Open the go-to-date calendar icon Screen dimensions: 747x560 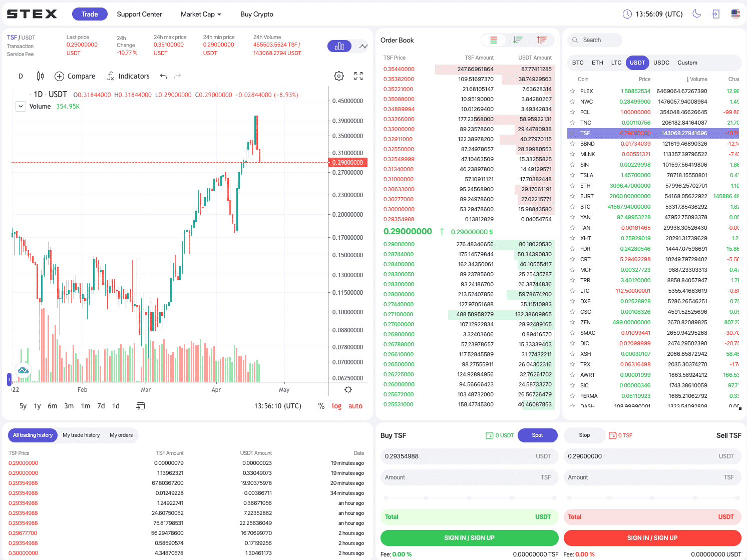[x=141, y=406]
